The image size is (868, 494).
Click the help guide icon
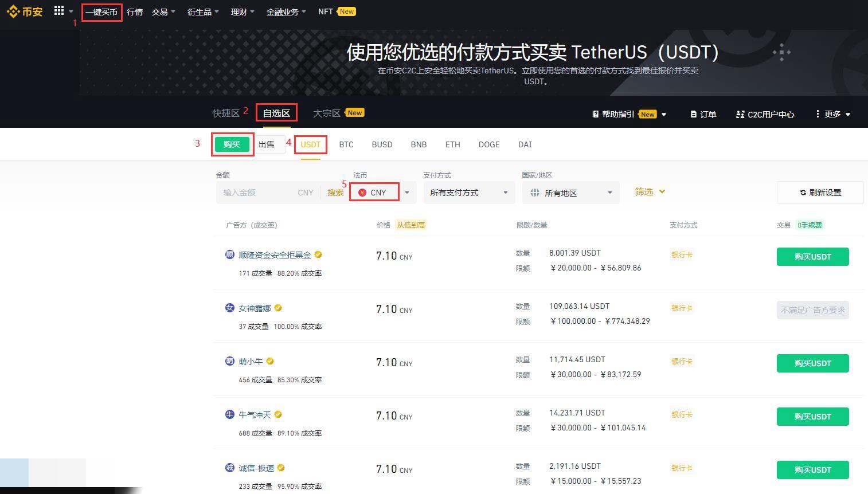tap(595, 114)
